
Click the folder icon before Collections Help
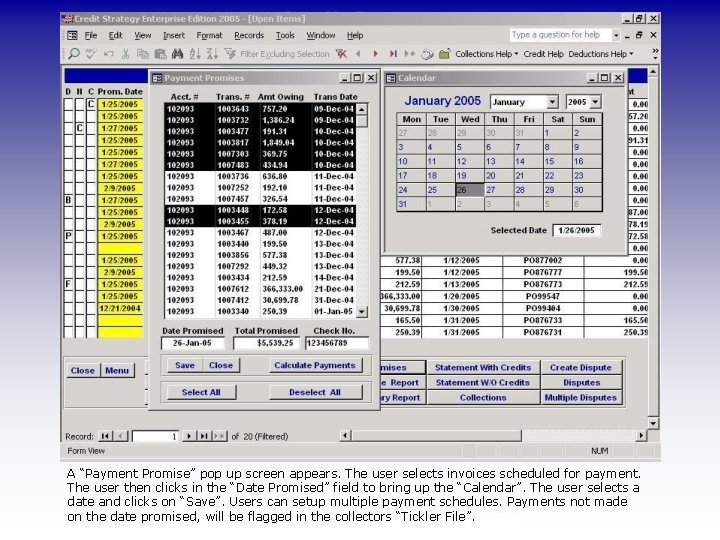(444, 54)
